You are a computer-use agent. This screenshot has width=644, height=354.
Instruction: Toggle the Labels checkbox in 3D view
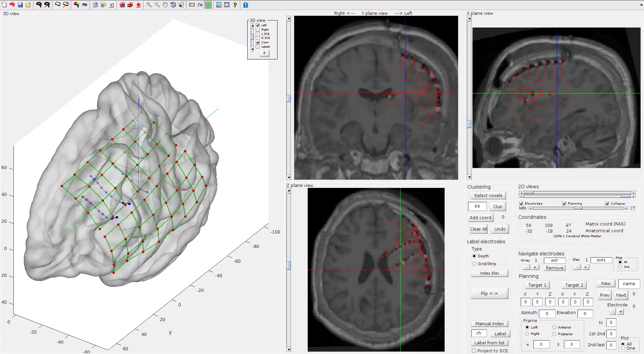tap(258, 47)
